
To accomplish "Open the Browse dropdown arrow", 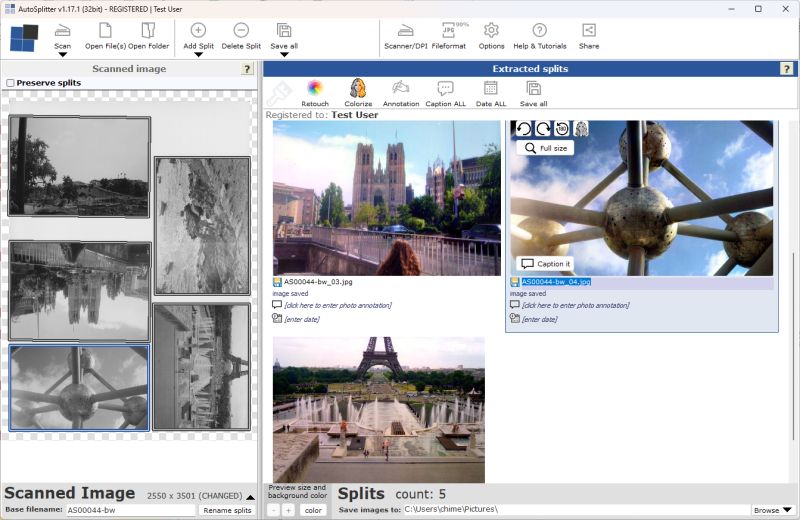I will pyautogui.click(x=787, y=510).
